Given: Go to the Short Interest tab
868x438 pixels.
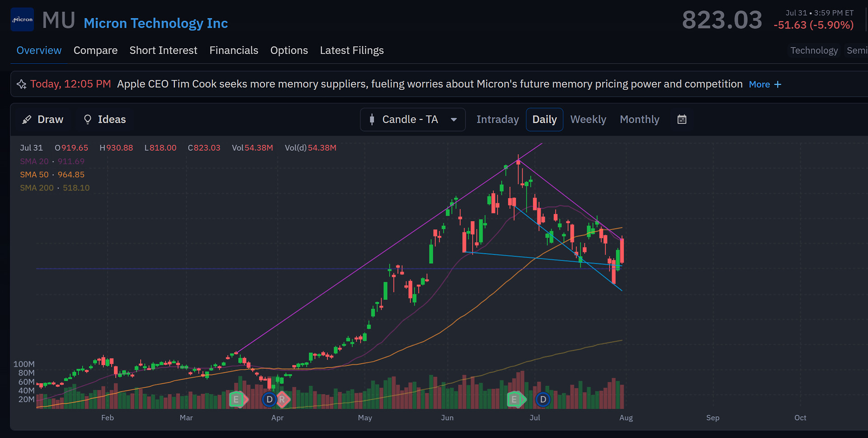Looking at the screenshot, I should click(163, 50).
